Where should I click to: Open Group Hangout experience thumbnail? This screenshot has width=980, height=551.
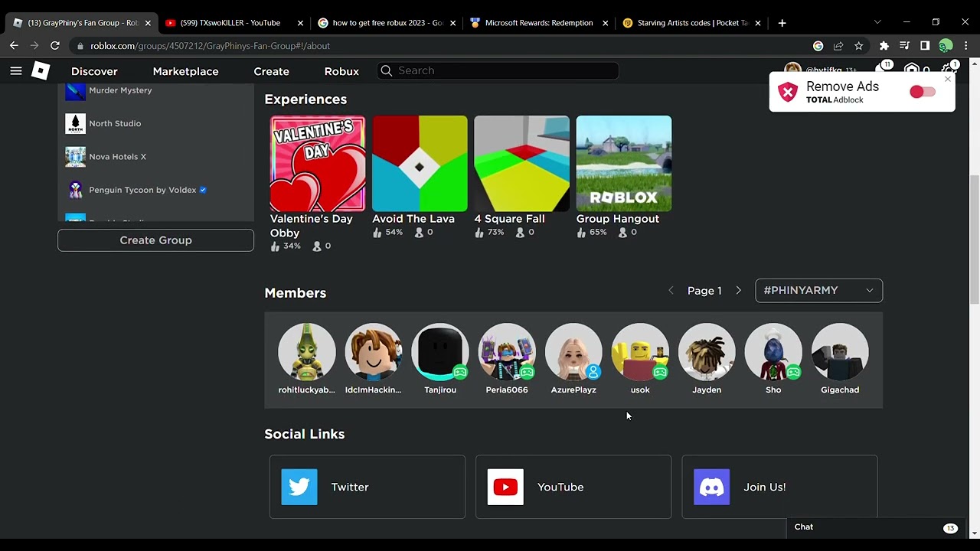click(623, 164)
